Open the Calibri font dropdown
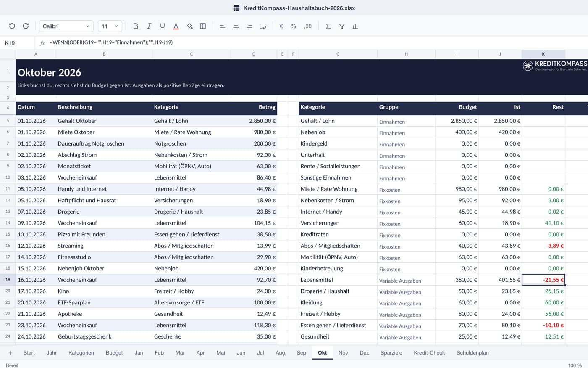 (66, 26)
